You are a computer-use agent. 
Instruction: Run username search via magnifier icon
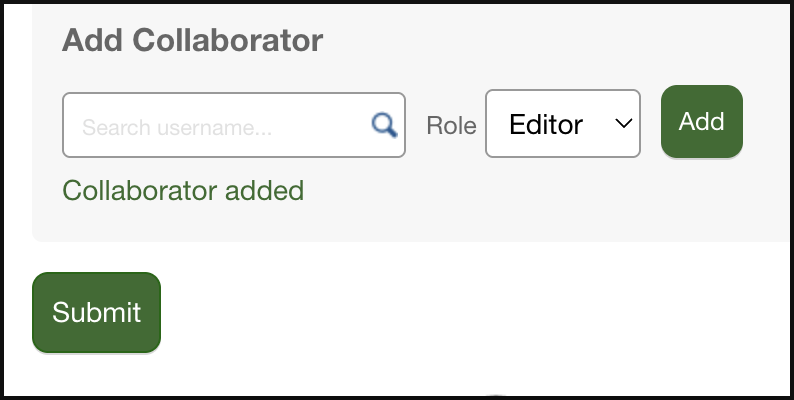click(x=384, y=125)
